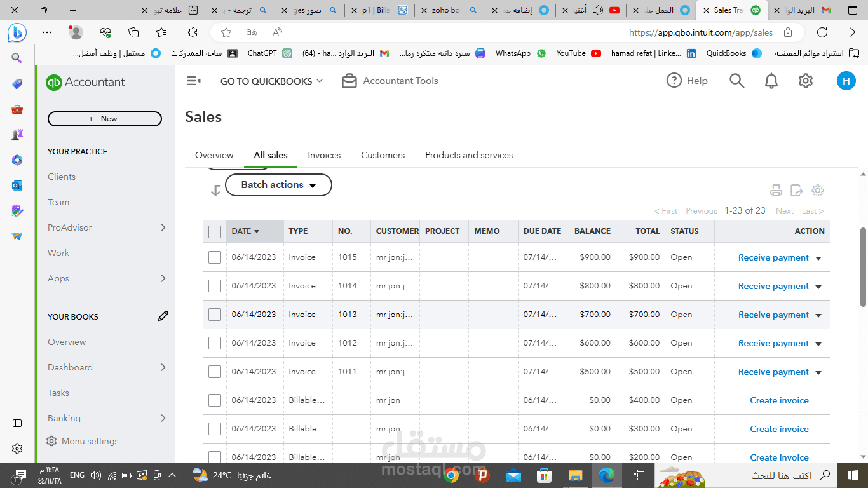This screenshot has width=868, height=488.
Task: Expand the Apps submenu arrow
Action: tap(163, 278)
